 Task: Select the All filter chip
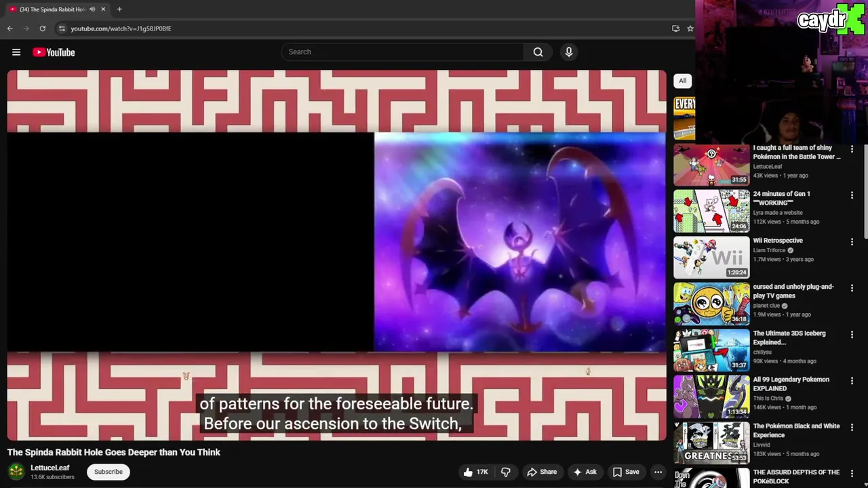683,81
